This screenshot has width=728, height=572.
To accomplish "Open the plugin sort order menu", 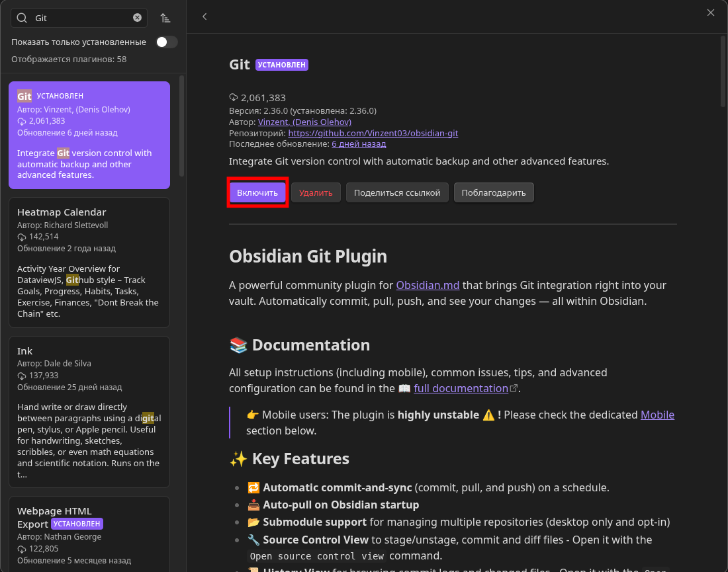I will click(x=165, y=18).
